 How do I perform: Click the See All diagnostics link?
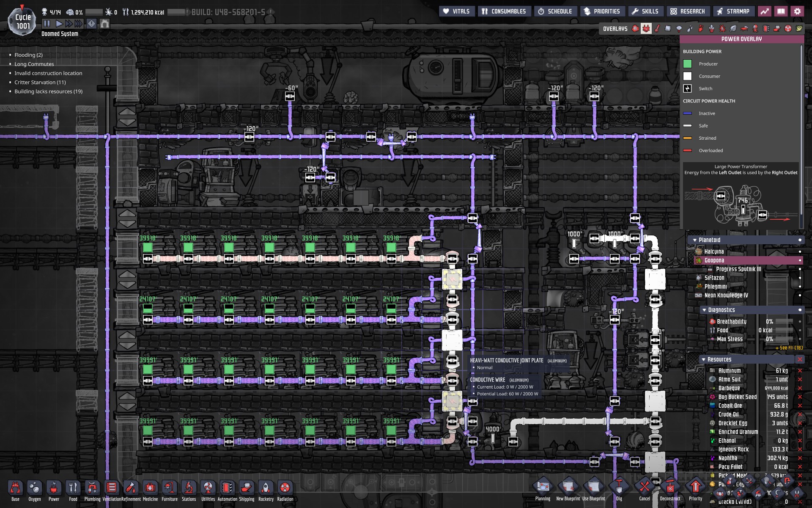click(x=789, y=348)
